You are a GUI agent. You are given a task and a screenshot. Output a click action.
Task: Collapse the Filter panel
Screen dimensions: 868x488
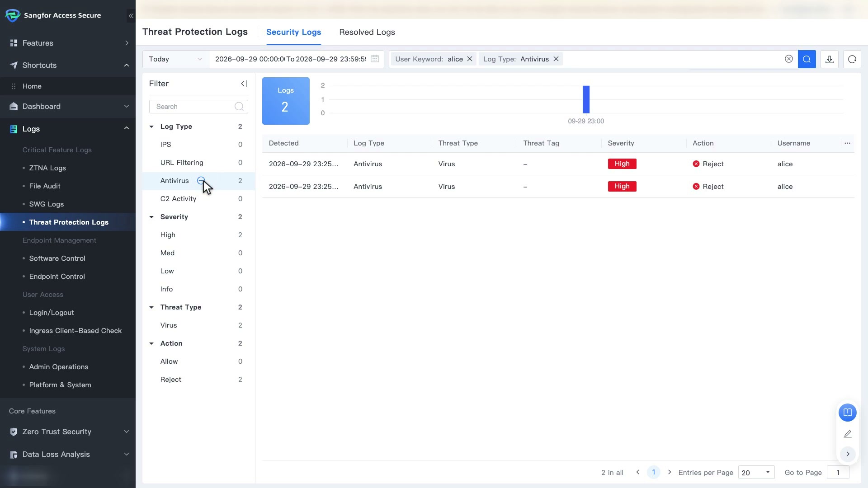(244, 84)
